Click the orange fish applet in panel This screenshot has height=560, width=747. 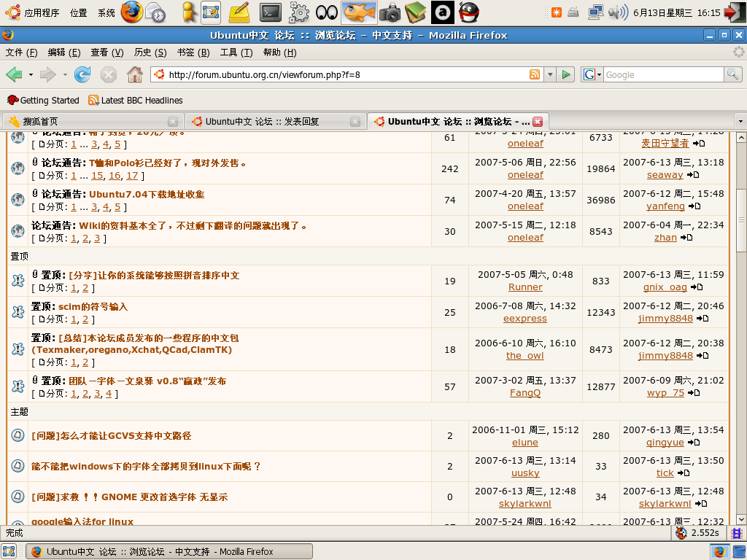pos(360,13)
